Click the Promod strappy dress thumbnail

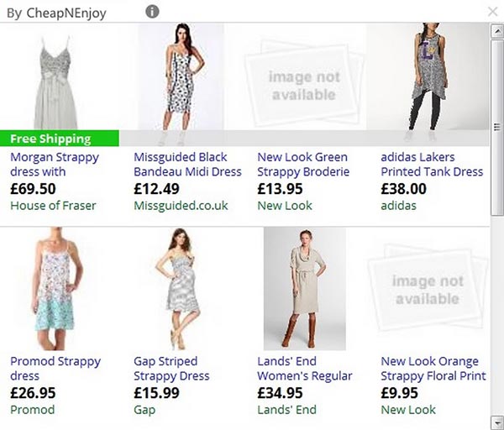[56, 289]
